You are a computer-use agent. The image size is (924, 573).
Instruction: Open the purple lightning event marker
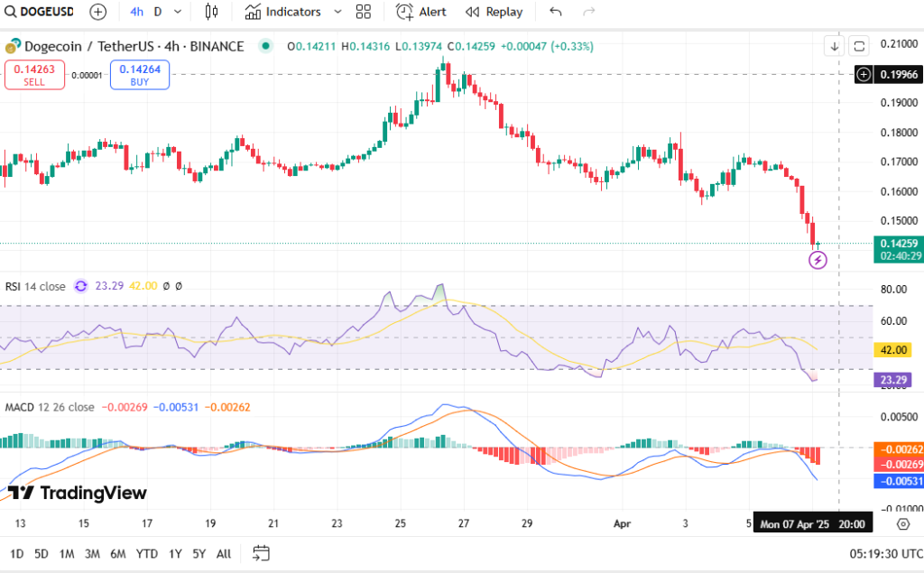(818, 260)
